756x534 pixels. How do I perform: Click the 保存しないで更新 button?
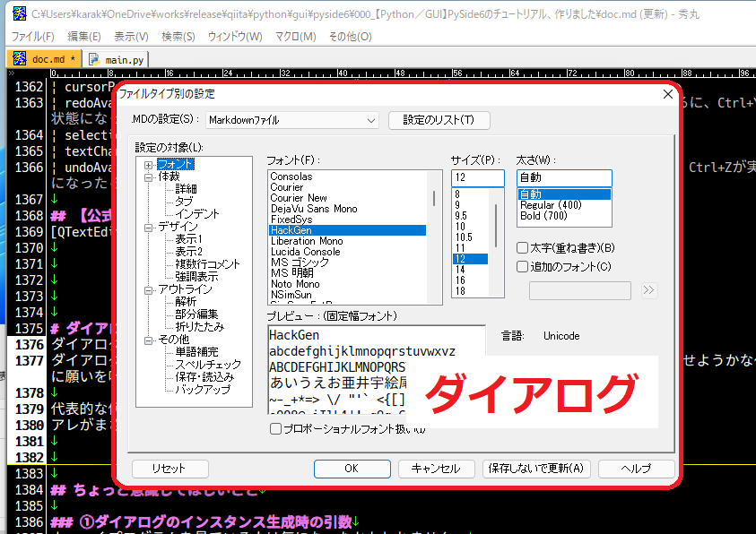tap(536, 468)
